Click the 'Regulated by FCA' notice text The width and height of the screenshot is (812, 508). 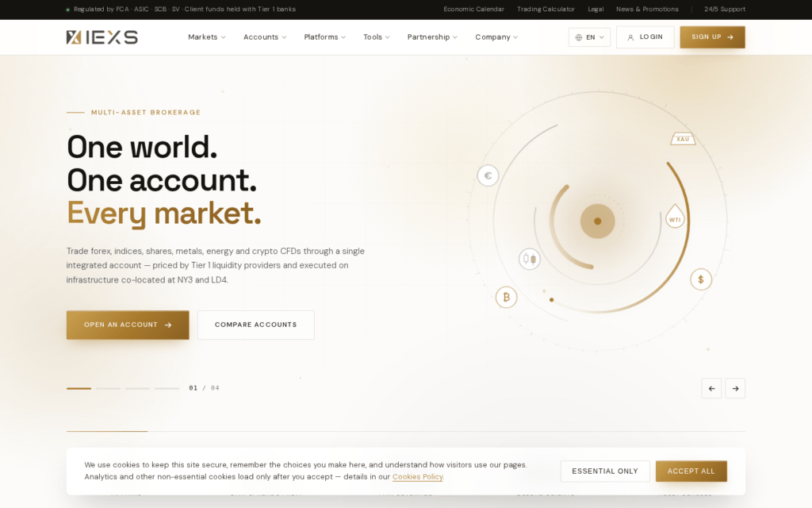(x=185, y=10)
